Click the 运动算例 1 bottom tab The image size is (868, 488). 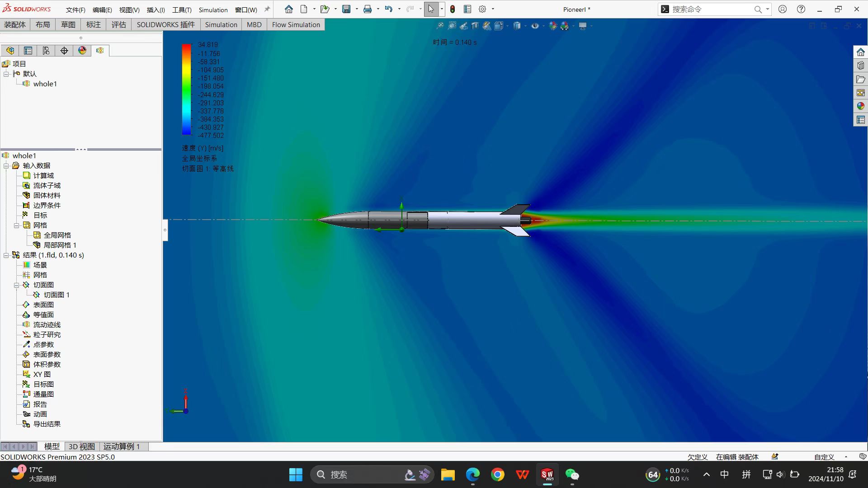121,446
